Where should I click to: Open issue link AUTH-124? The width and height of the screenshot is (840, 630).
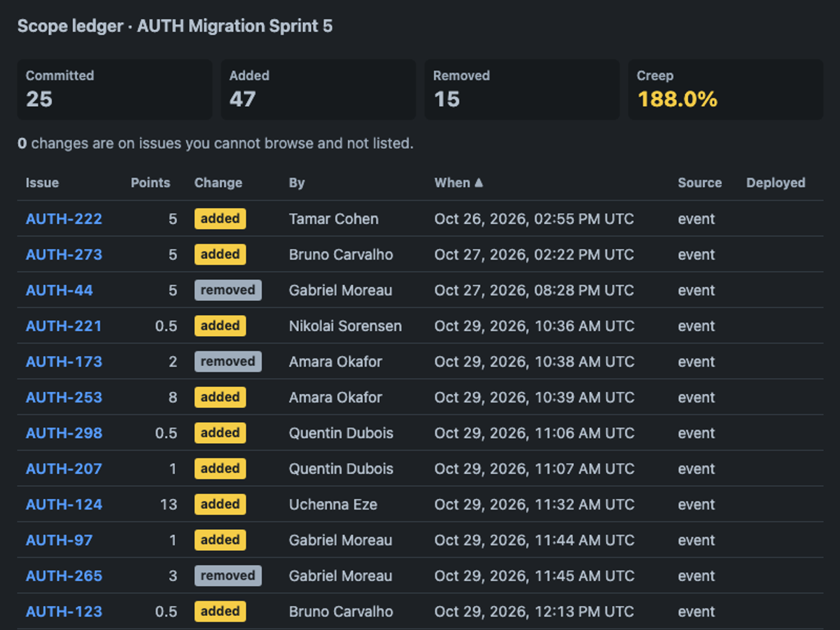tap(64, 505)
